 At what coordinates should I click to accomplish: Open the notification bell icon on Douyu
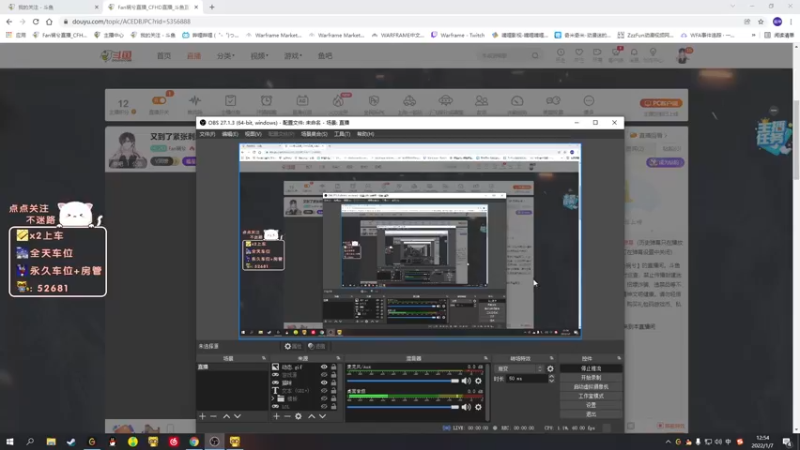tap(634, 54)
